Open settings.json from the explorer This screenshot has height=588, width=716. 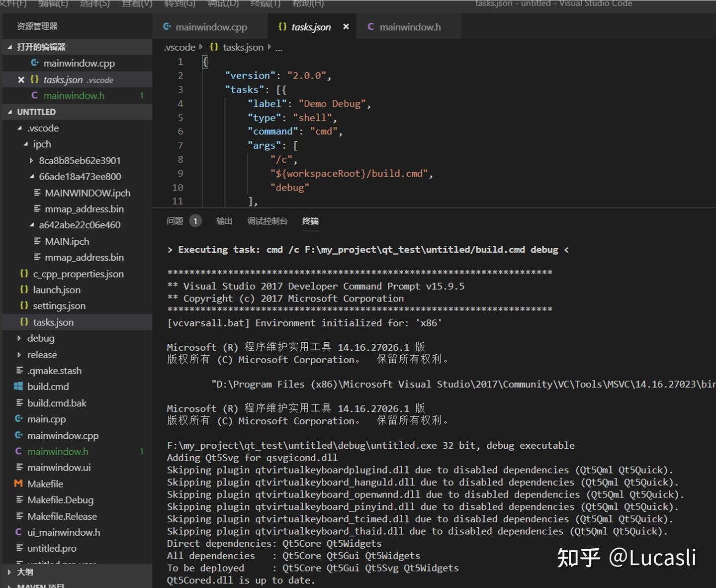59,306
